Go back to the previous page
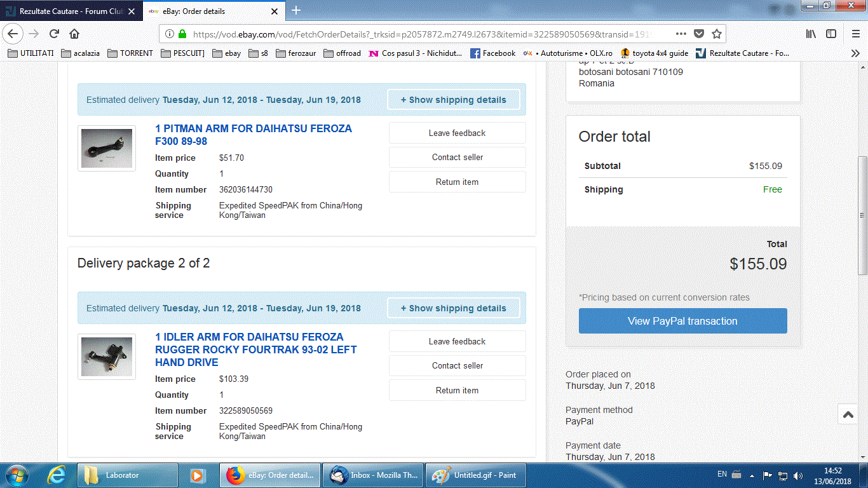Viewport: 868px width, 488px height. coord(14,34)
